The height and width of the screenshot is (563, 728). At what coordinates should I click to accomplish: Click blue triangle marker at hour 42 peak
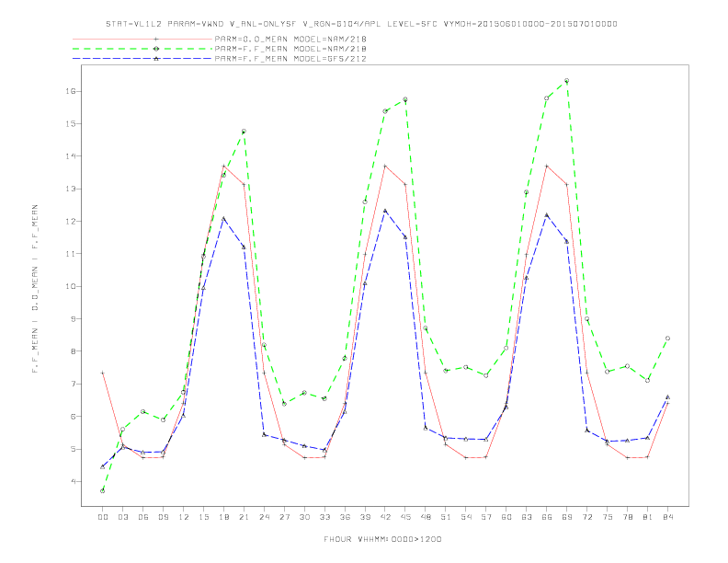(385, 211)
